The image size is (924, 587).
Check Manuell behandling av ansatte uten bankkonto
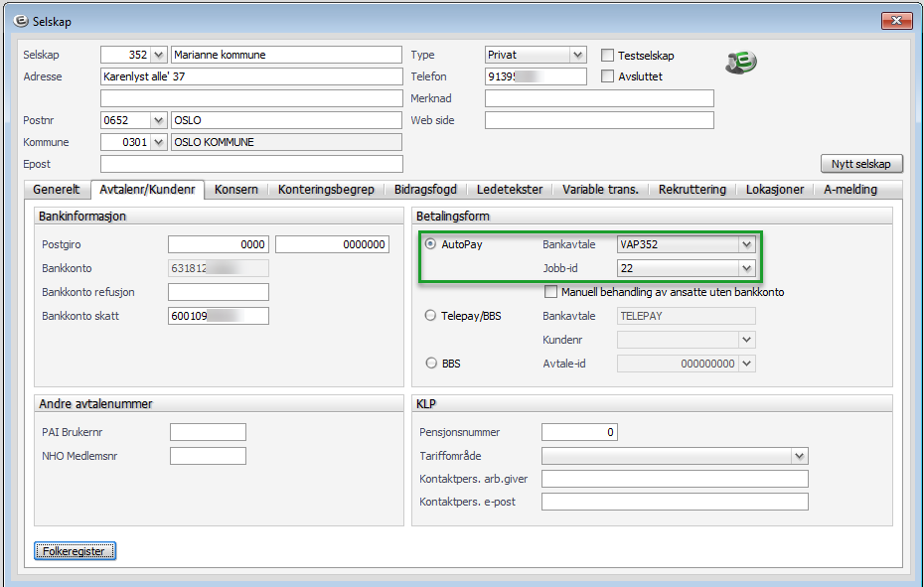coord(550,292)
